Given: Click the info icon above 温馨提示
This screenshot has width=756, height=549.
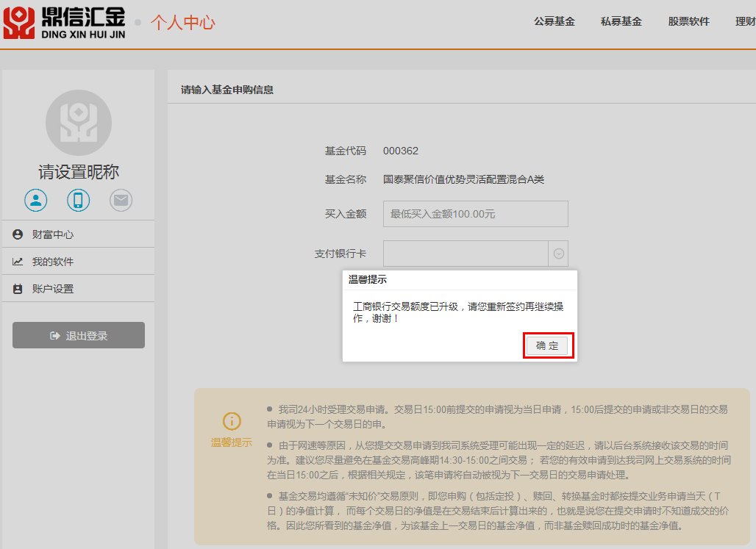Looking at the screenshot, I should (232, 421).
